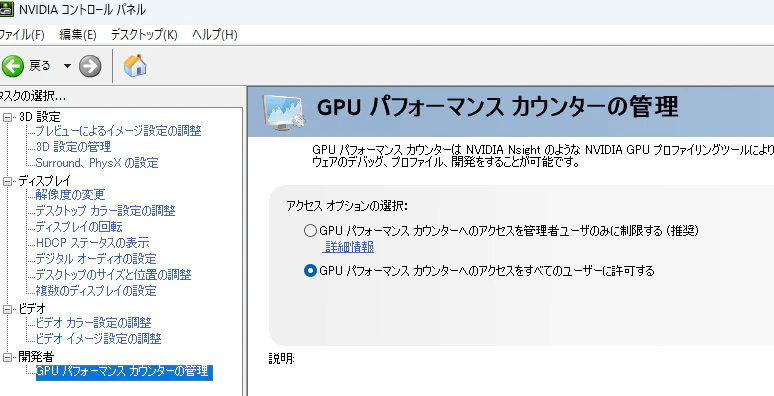Open プレビューによるイメージ設定の調整
The image size is (774, 396).
pos(118,131)
